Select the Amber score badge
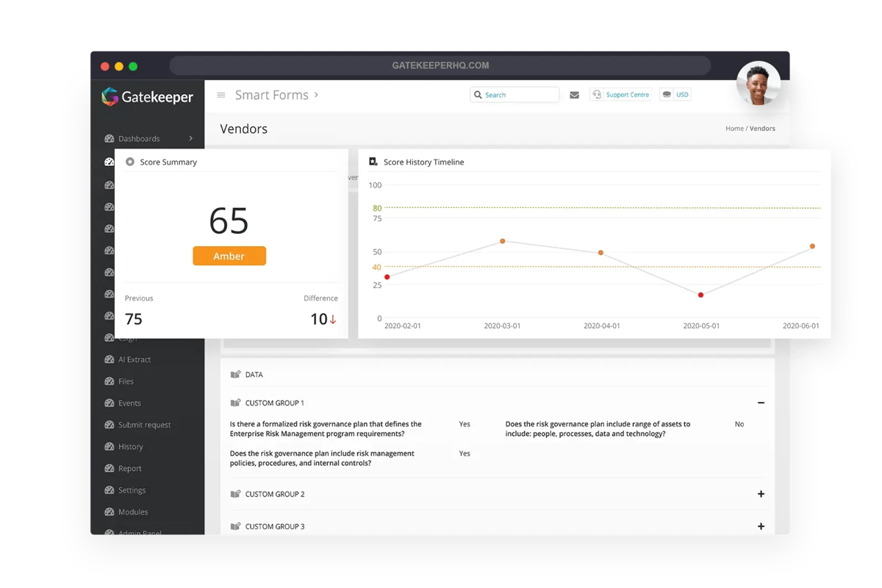This screenshot has height=588, width=882. coord(229,256)
